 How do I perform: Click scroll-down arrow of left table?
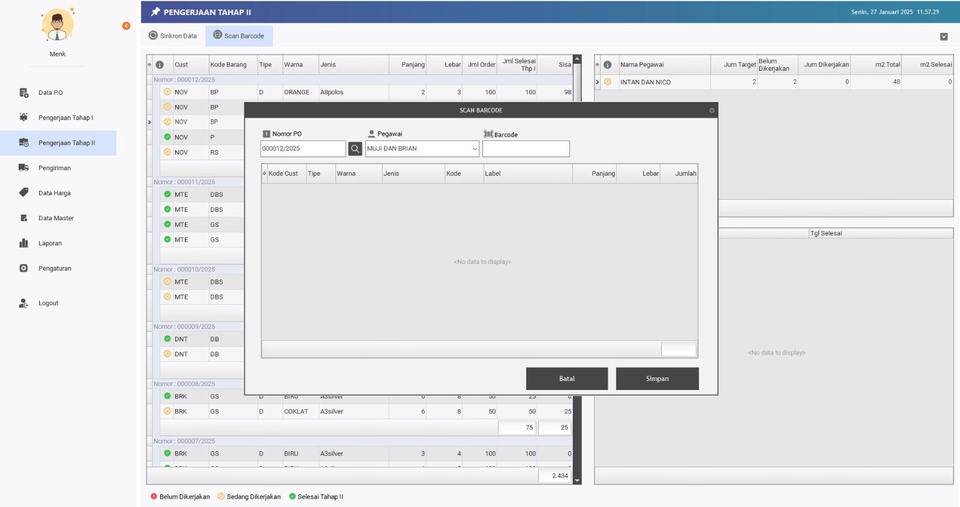point(577,481)
